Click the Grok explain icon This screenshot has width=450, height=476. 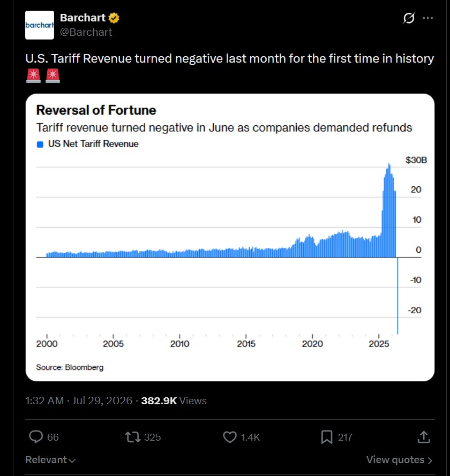pyautogui.click(x=408, y=18)
